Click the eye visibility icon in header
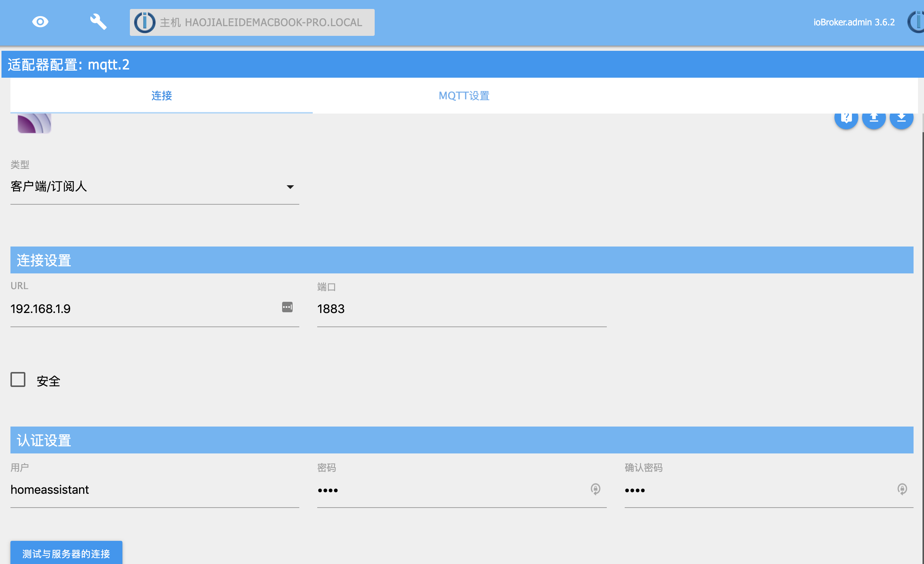924x564 pixels. [x=40, y=22]
